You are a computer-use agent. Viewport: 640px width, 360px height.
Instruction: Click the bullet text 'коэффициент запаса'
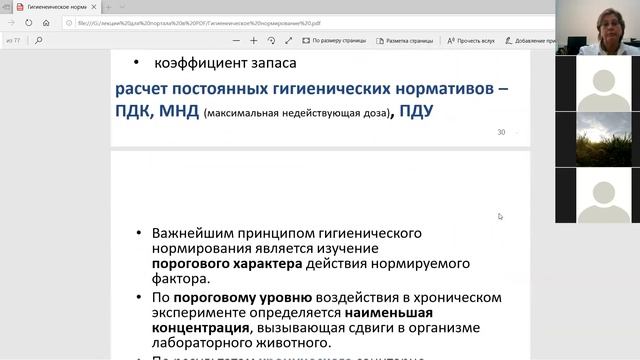tap(225, 63)
